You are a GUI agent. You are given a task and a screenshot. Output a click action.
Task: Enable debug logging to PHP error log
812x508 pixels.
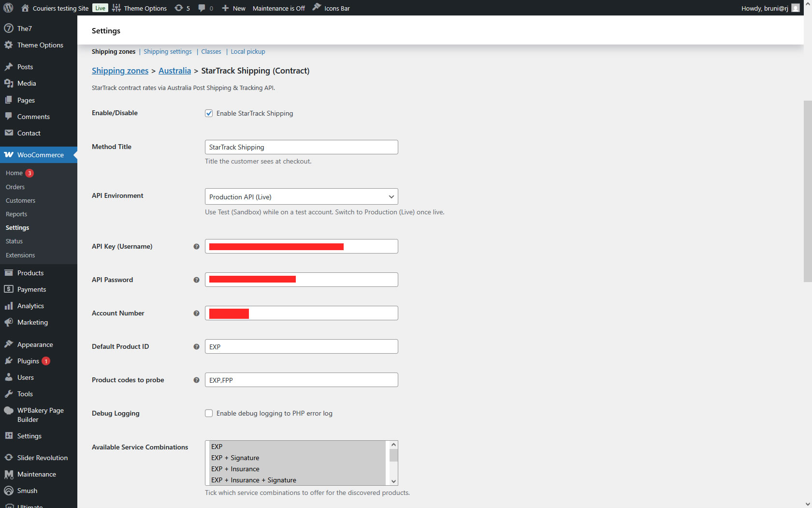(x=209, y=413)
